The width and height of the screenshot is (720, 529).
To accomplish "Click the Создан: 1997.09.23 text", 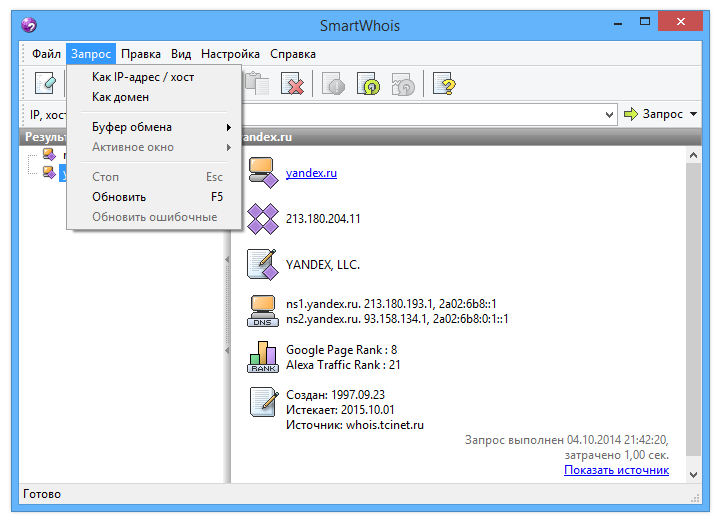I will (335, 395).
